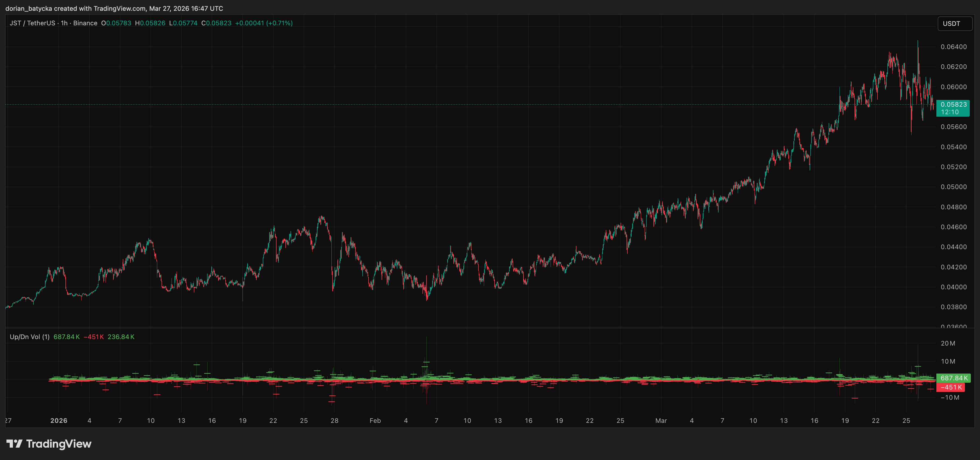Click the 1h interval label in header

(x=64, y=23)
